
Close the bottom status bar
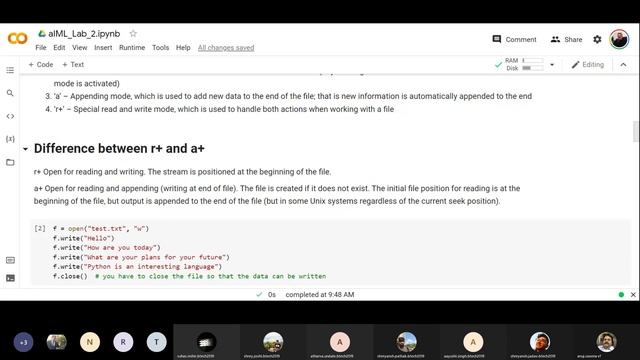(633, 295)
